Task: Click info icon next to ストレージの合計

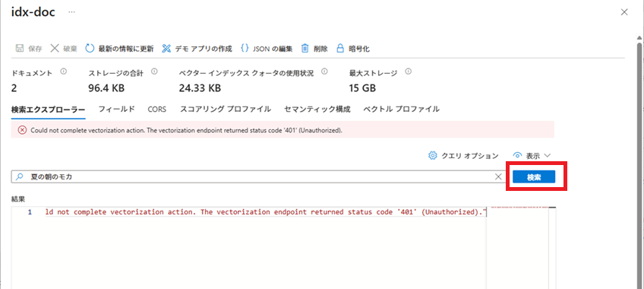Action: [x=154, y=71]
